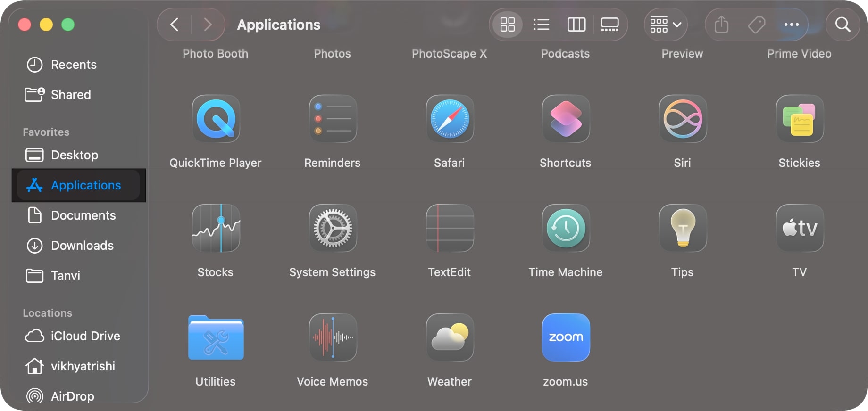Open the TextEdit app icon
Viewport: 868px width, 411px height.
tap(450, 228)
